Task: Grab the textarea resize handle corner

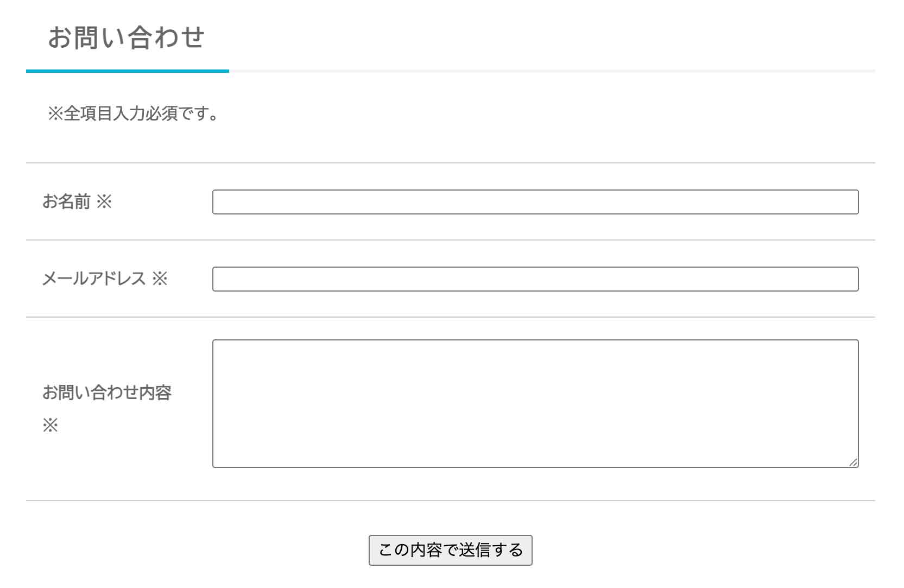Action: coord(853,462)
